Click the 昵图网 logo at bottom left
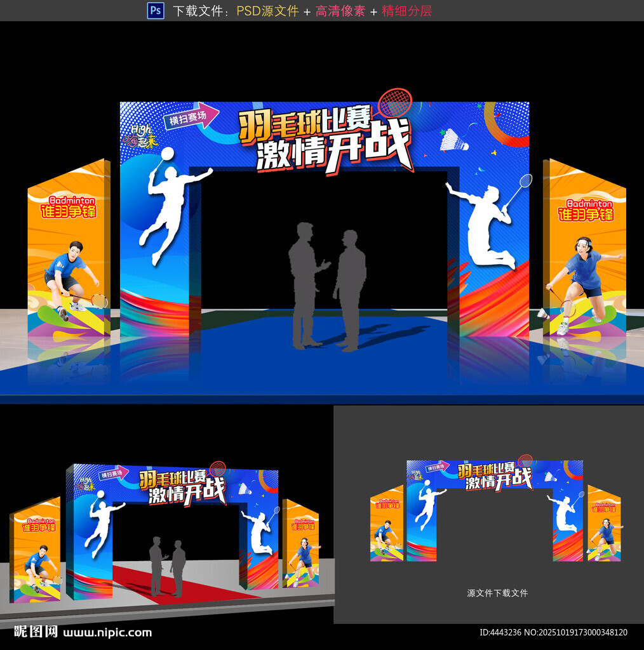This screenshot has width=644, height=650. (x=36, y=632)
